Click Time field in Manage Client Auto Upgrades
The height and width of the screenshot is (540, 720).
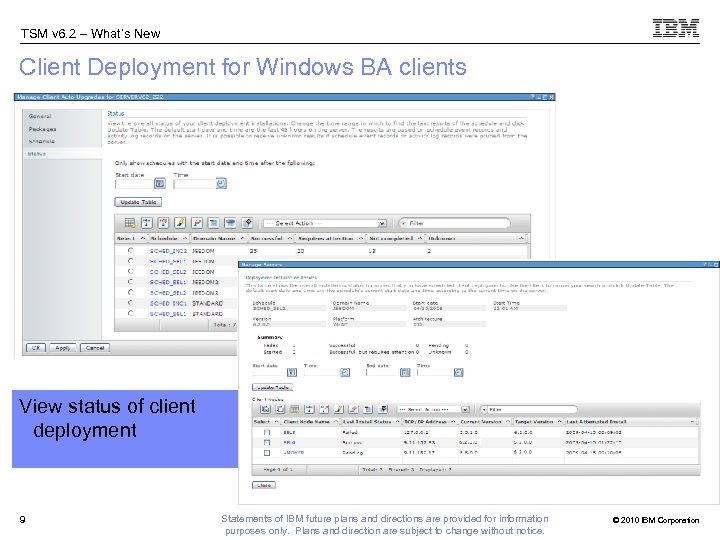click(194, 184)
